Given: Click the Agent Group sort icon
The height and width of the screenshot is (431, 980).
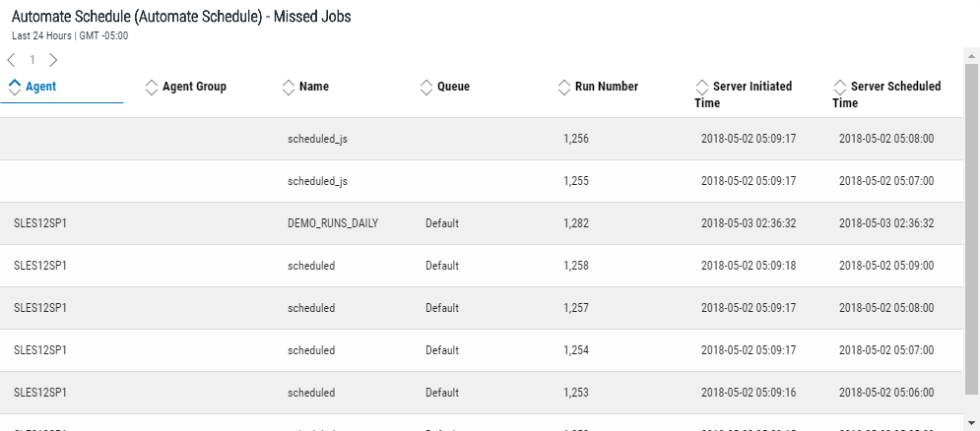Looking at the screenshot, I should click(x=152, y=87).
